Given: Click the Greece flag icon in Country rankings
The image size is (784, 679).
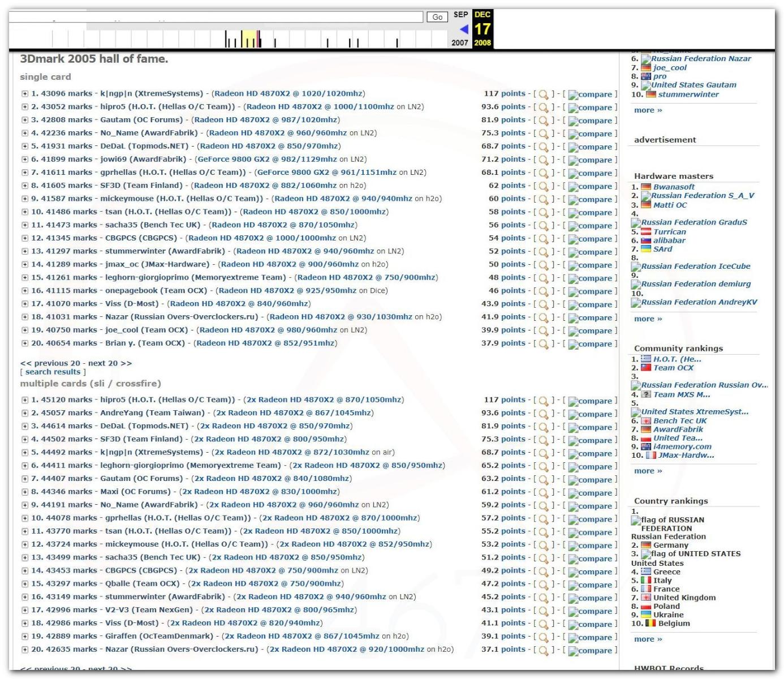Looking at the screenshot, I should tap(646, 572).
